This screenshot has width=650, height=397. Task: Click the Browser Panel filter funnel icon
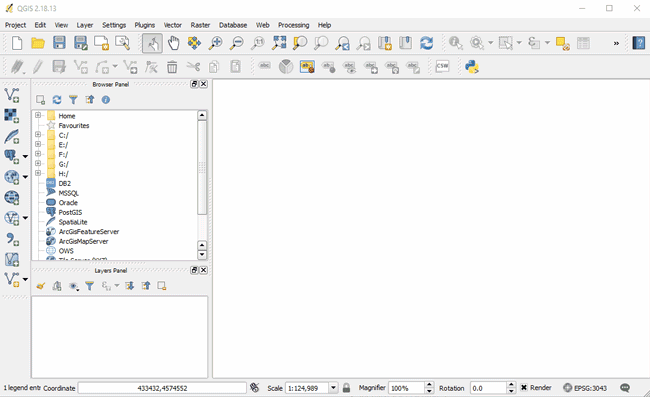pyautogui.click(x=73, y=100)
